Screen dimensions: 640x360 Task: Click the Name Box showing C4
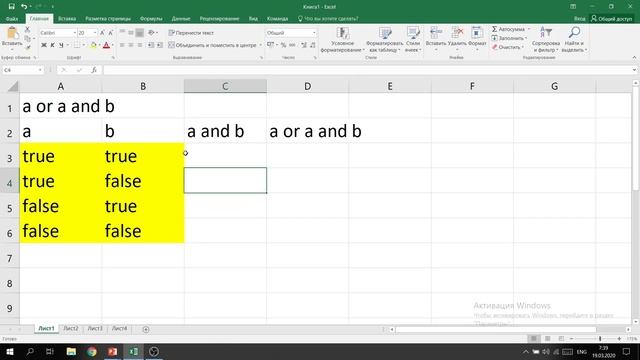click(x=22, y=70)
